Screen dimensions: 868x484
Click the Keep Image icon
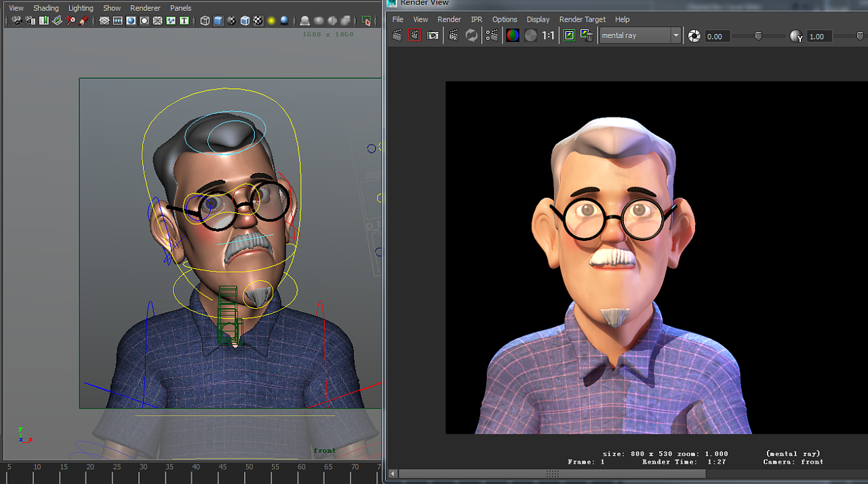point(570,35)
